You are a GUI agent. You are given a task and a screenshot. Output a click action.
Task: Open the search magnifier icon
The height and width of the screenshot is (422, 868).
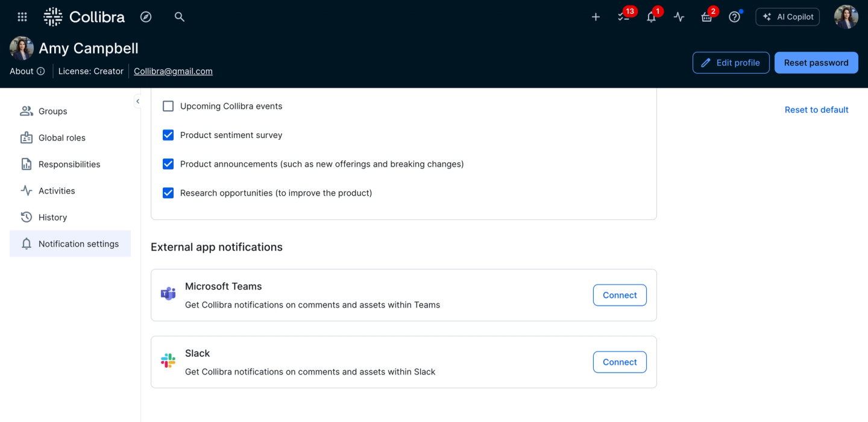[179, 17]
